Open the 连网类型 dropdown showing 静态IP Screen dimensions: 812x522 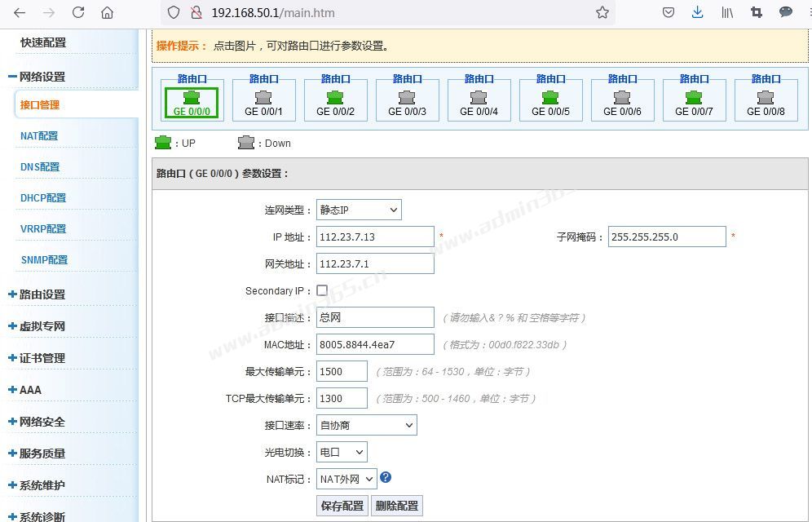[x=359, y=210]
